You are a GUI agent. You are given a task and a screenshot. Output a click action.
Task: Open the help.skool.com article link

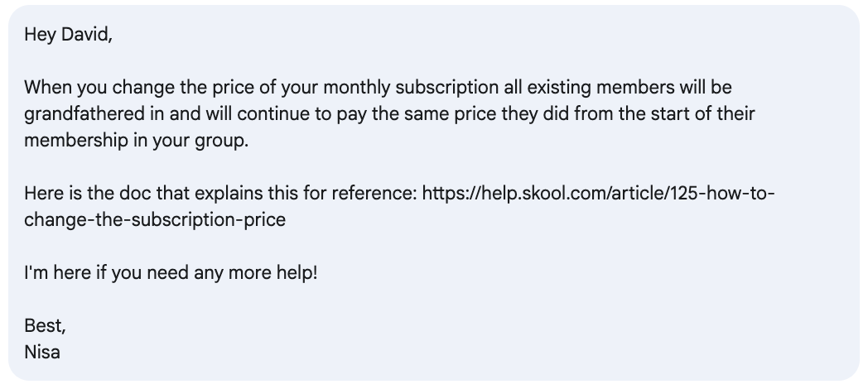tap(598, 193)
